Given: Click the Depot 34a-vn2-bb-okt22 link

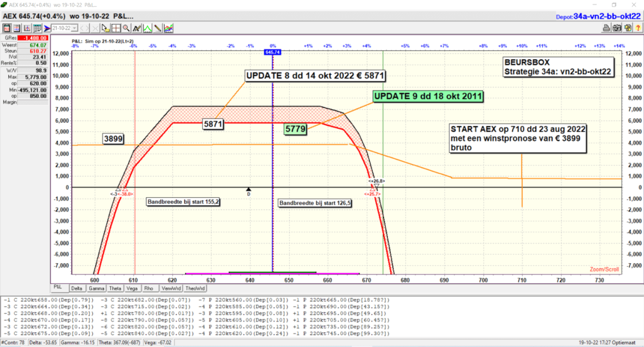Looking at the screenshot, I should pyautogui.click(x=598, y=16).
